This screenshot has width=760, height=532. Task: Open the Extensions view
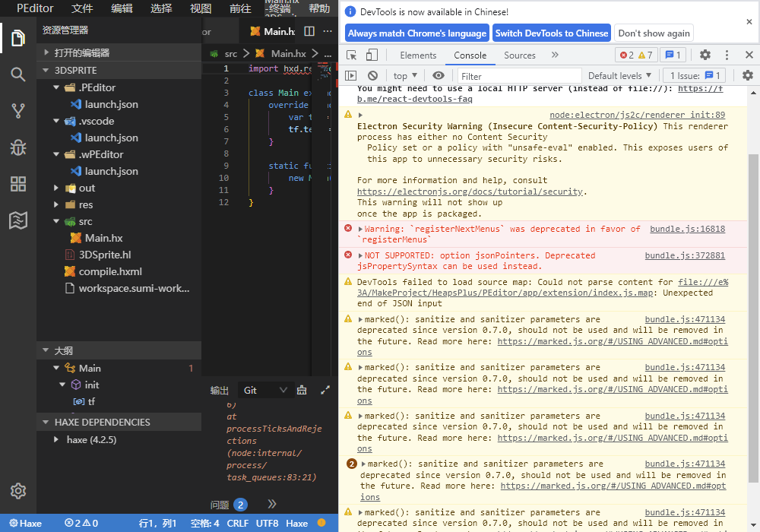tap(18, 182)
